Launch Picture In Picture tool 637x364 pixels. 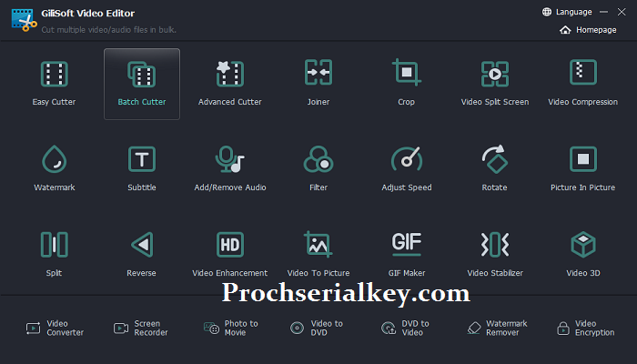[x=583, y=169]
